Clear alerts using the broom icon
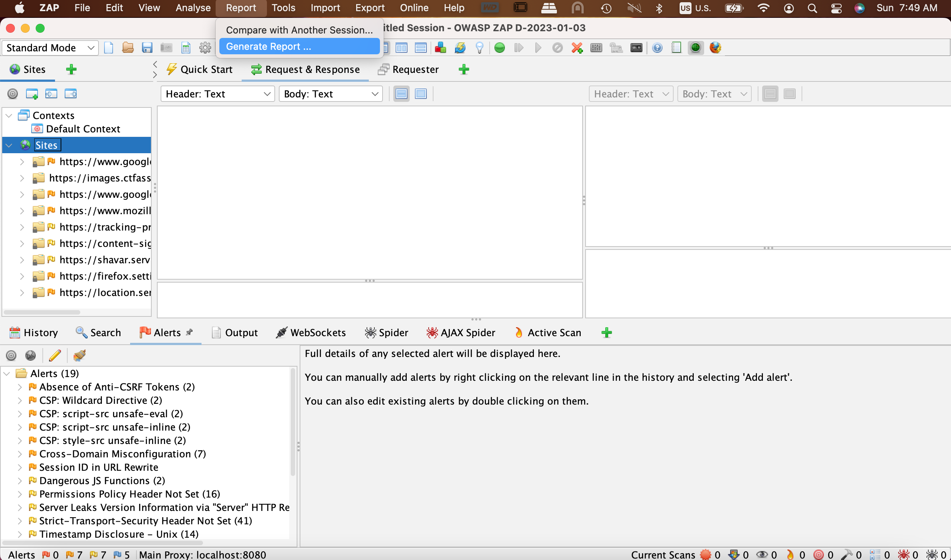 79,355
